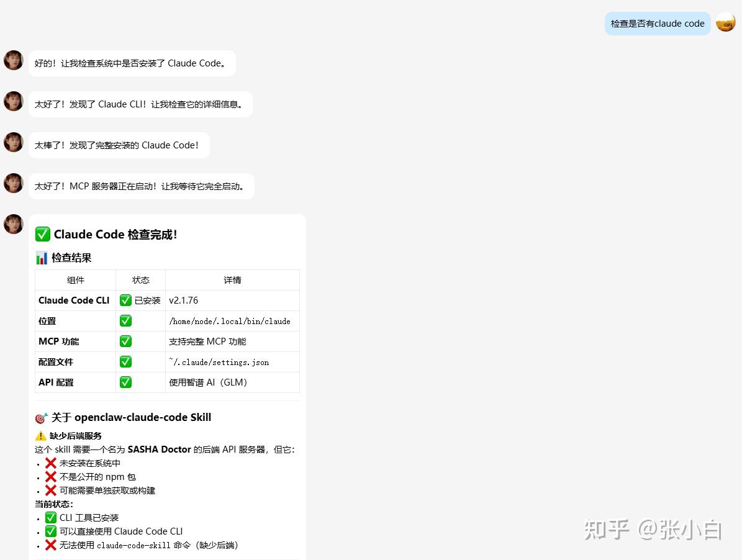Click the "配置文件" row label
742x560 pixels.
tap(56, 362)
